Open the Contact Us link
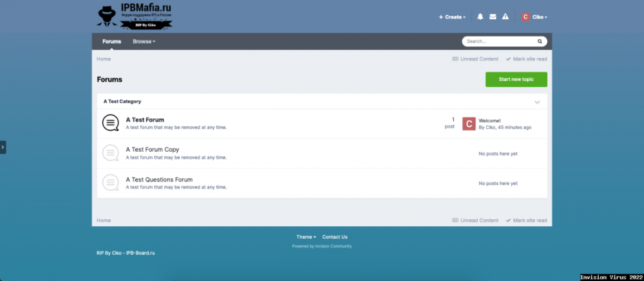644x281 pixels. (335, 237)
